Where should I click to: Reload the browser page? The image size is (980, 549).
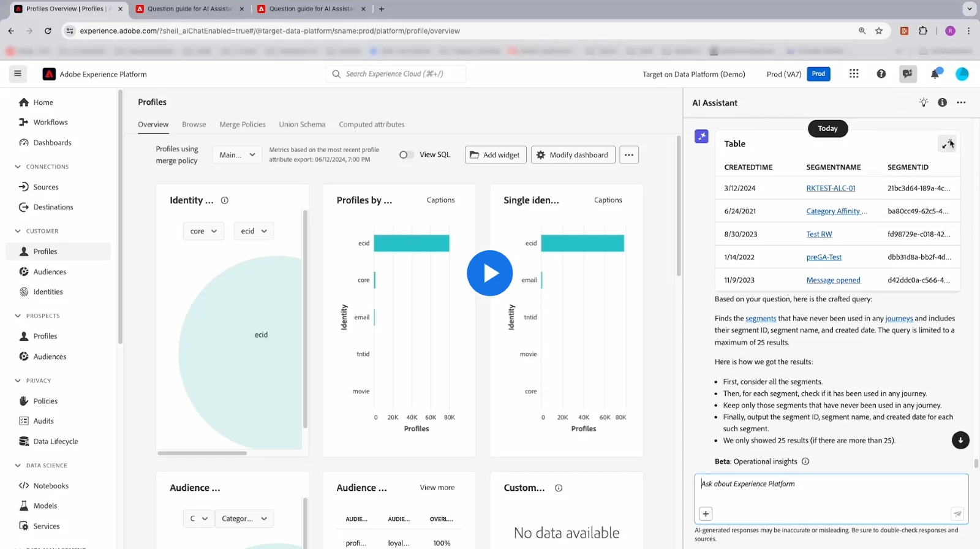48,31
